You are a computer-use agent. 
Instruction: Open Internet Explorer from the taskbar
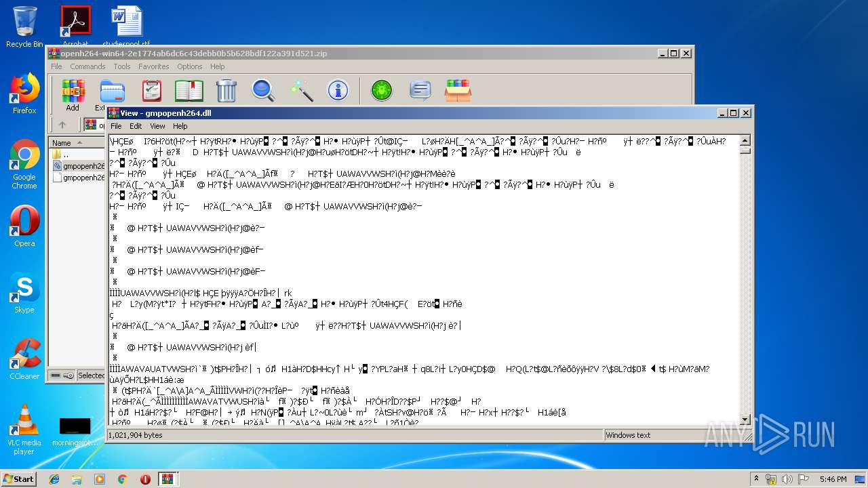click(54, 479)
